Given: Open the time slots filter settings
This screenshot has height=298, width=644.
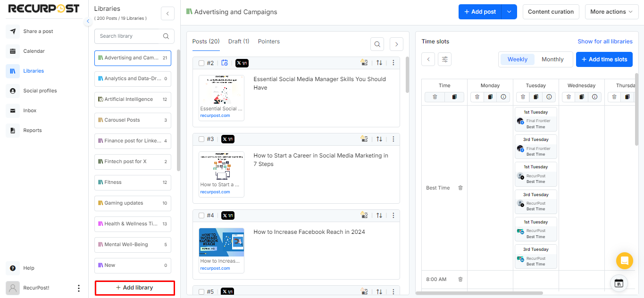Looking at the screenshot, I should point(444,59).
